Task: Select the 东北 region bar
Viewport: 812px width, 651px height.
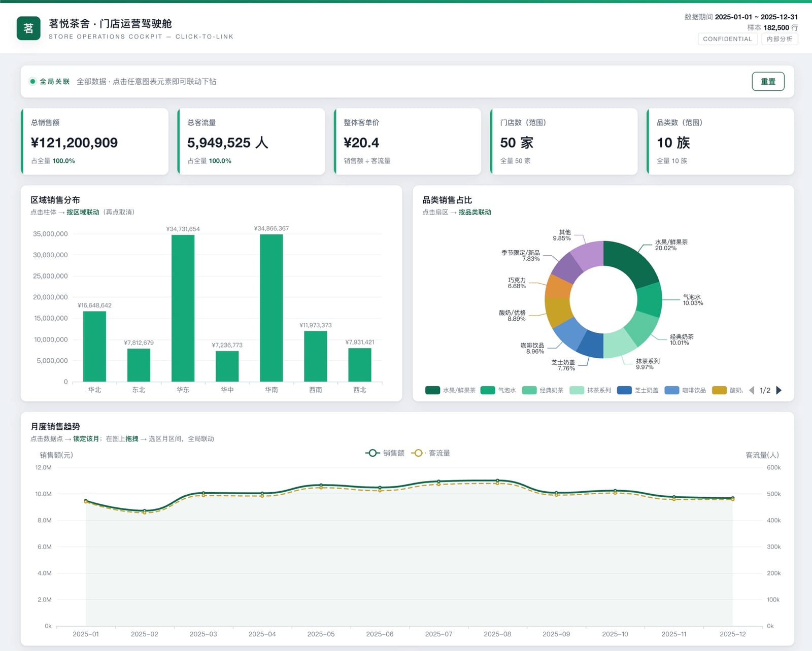Action: pos(139,365)
